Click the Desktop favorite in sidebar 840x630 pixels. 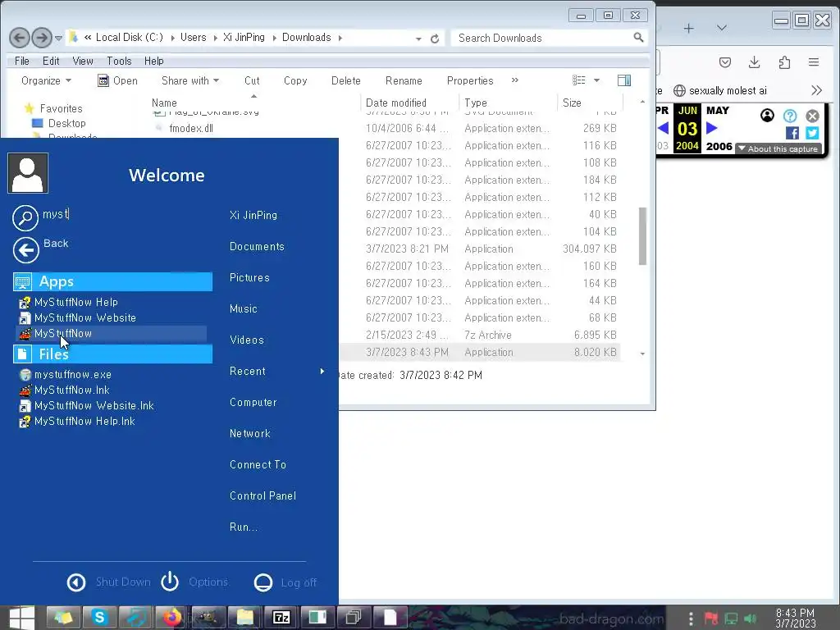click(66, 123)
